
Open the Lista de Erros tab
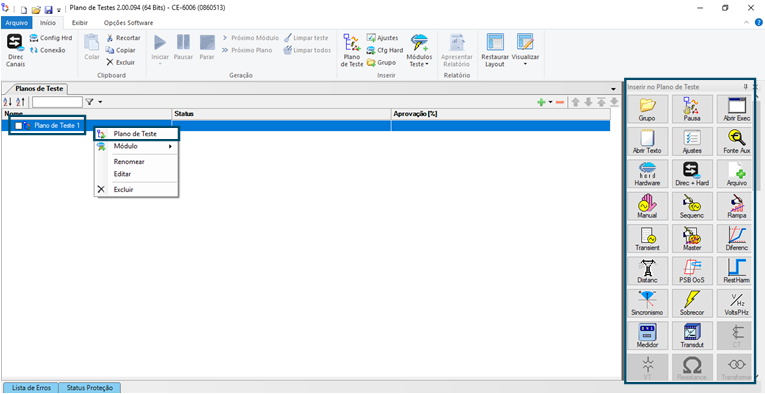[30, 388]
